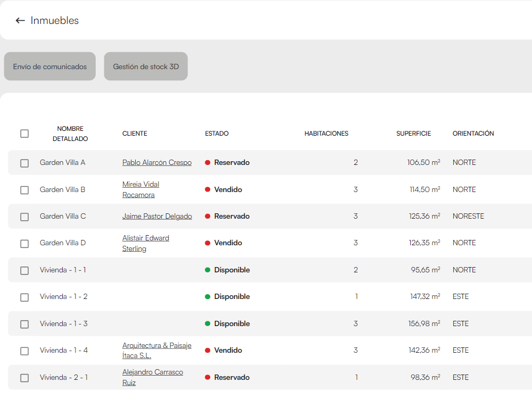Click the Inmuebles page title
The height and width of the screenshot is (399, 532).
55,21
